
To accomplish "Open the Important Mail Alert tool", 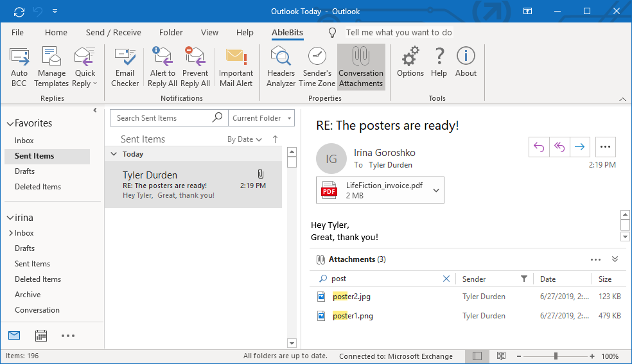I will click(236, 67).
